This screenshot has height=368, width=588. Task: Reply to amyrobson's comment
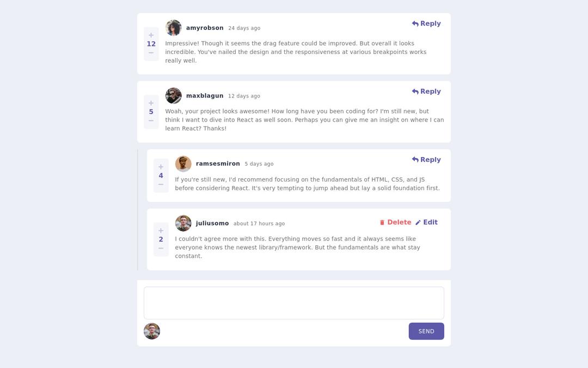coord(426,23)
